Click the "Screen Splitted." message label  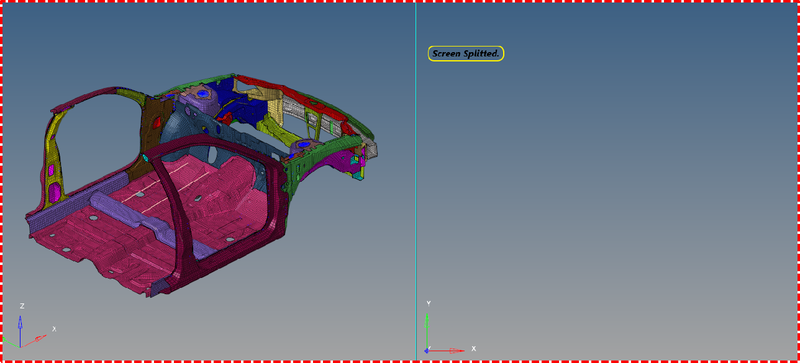click(466, 54)
